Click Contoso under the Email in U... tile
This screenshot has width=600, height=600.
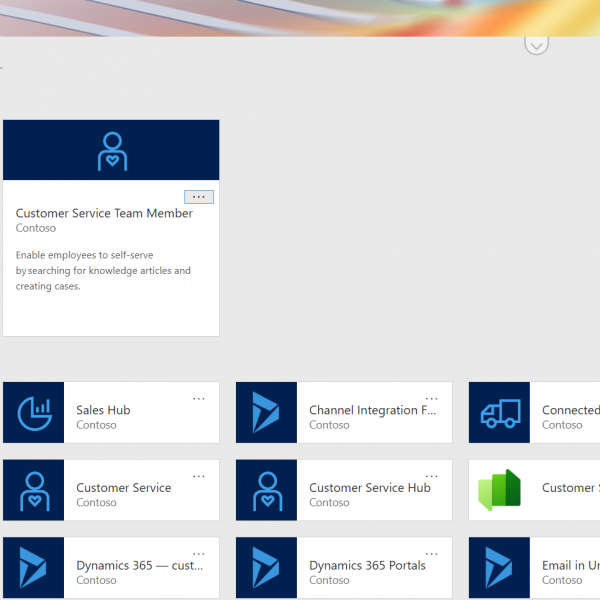[x=562, y=580]
